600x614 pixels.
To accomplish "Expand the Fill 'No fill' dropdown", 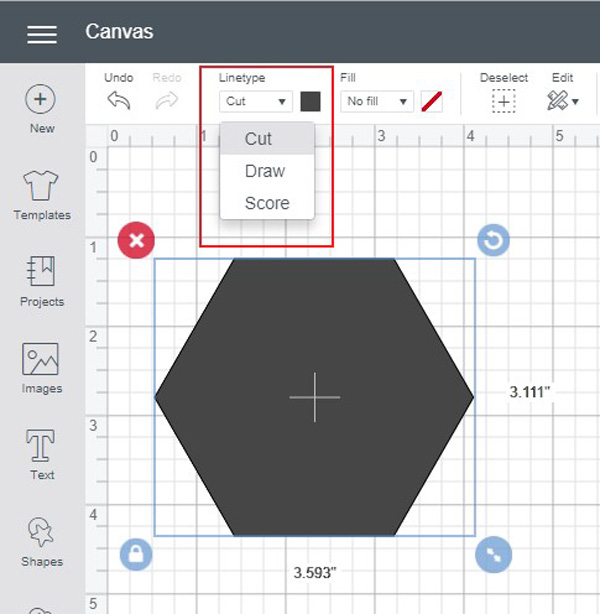I will 377,101.
